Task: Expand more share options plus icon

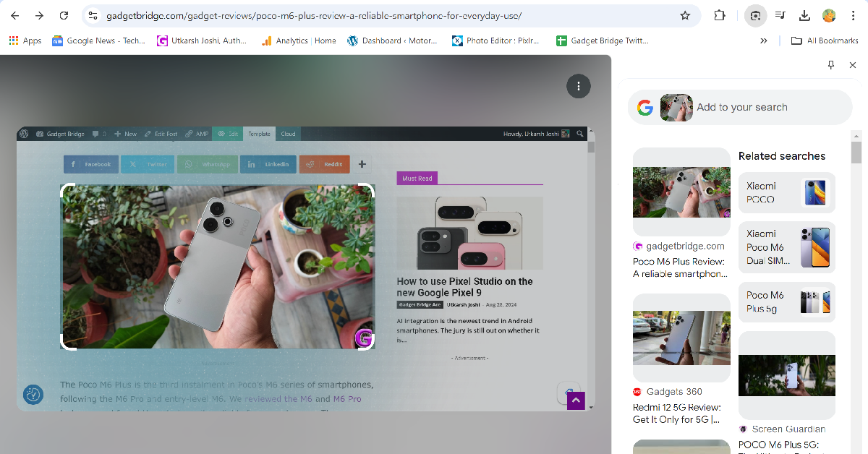Action: click(x=362, y=164)
